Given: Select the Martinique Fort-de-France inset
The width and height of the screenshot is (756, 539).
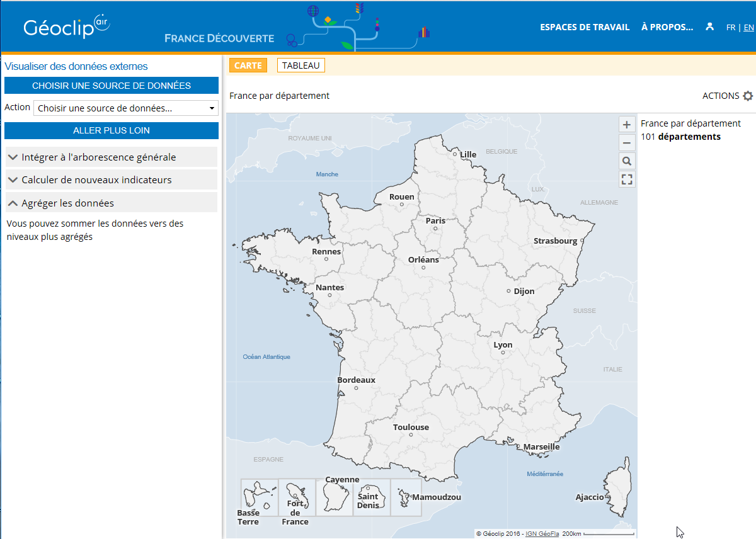Looking at the screenshot, I should tap(297, 497).
